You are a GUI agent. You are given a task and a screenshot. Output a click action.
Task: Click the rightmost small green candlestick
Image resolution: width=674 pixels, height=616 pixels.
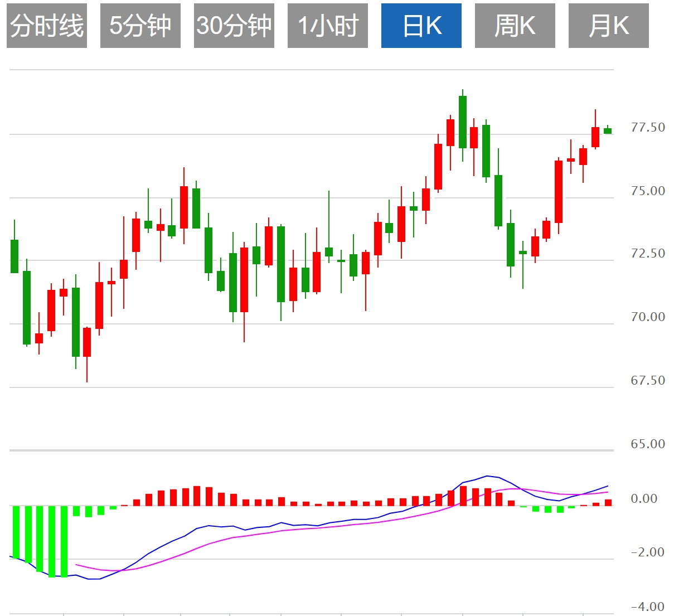(x=608, y=131)
